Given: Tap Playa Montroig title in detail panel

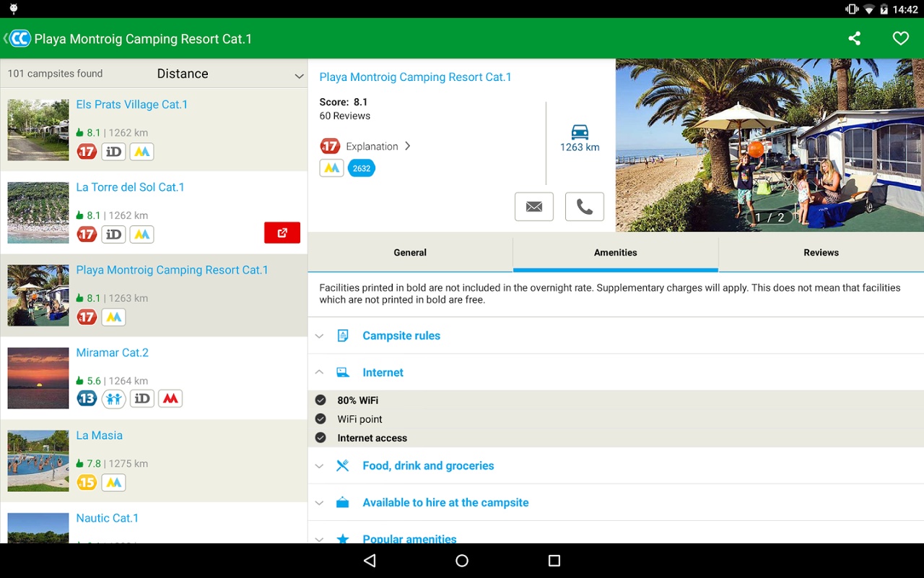Looking at the screenshot, I should coord(415,77).
